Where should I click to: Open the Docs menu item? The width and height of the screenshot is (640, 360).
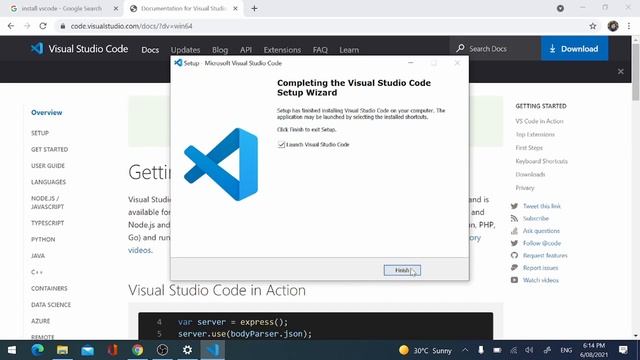tap(150, 50)
